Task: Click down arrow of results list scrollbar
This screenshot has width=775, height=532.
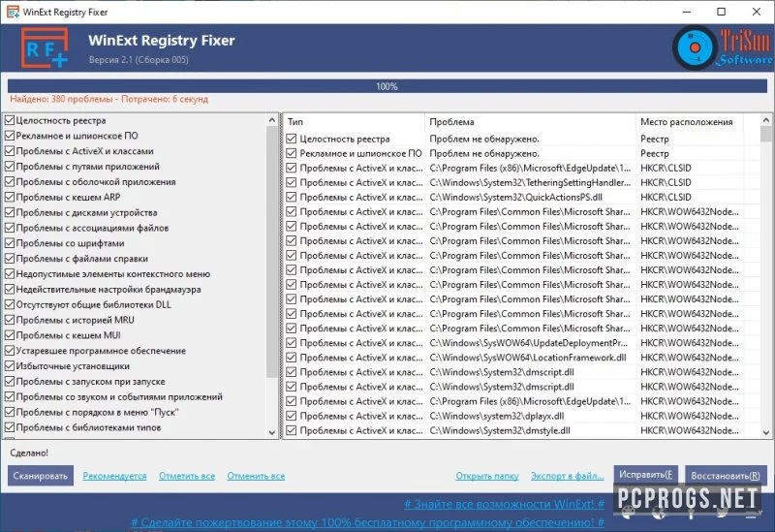Action: click(766, 432)
